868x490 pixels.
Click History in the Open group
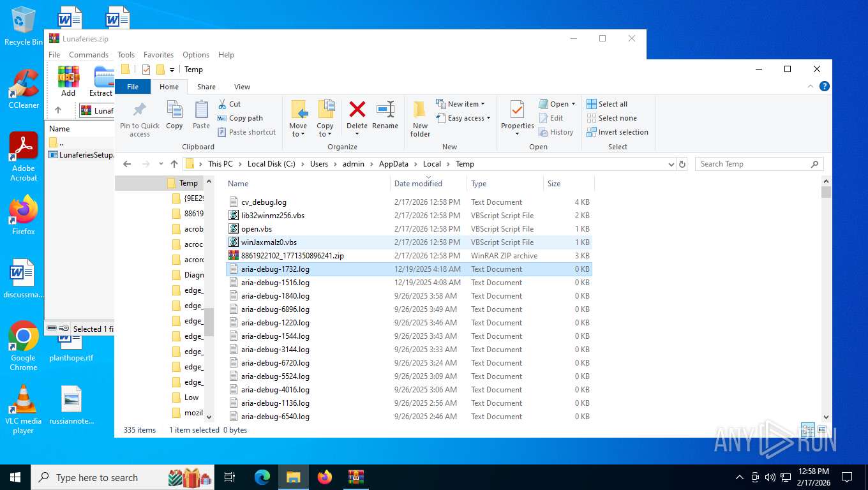(x=556, y=132)
